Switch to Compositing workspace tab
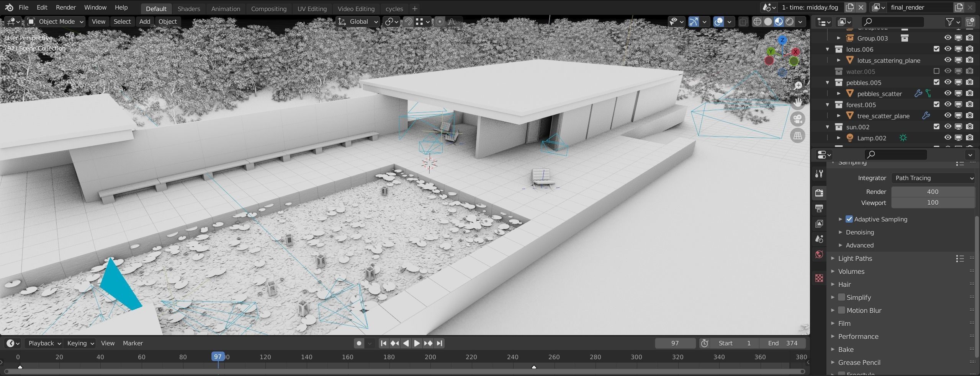The width and height of the screenshot is (980, 376). [268, 8]
